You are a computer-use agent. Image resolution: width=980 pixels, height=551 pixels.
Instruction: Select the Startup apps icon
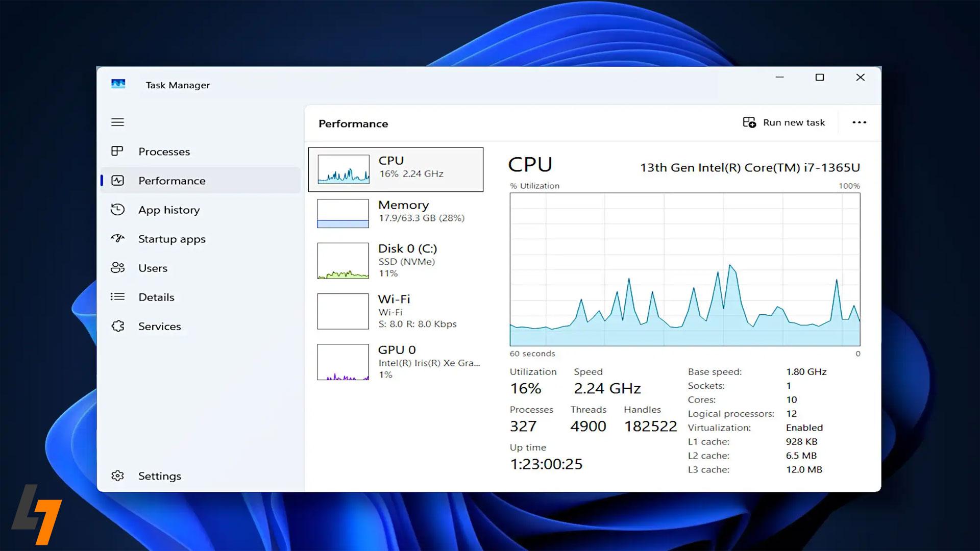click(x=118, y=239)
